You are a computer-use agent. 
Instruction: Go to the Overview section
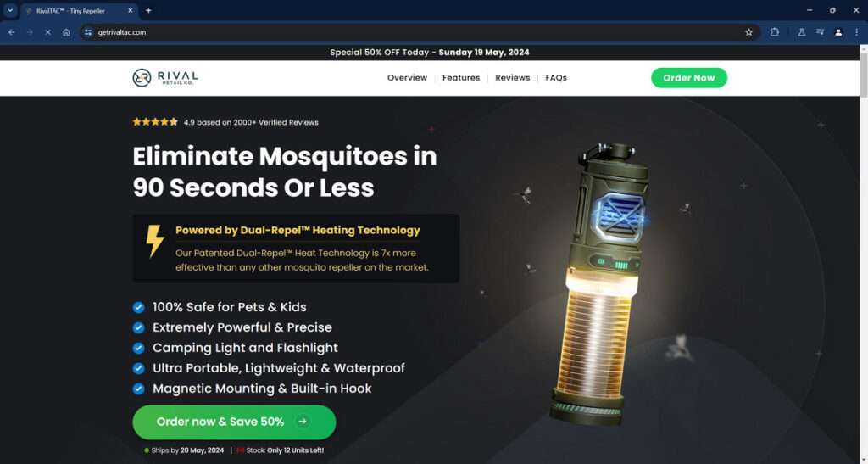click(x=407, y=78)
